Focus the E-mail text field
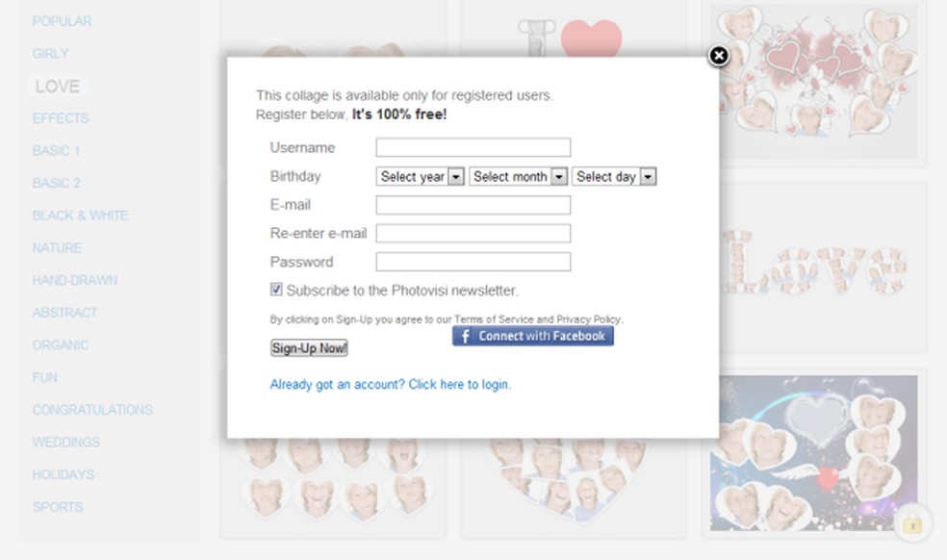Screen dimensions: 947x560 [x=473, y=205]
